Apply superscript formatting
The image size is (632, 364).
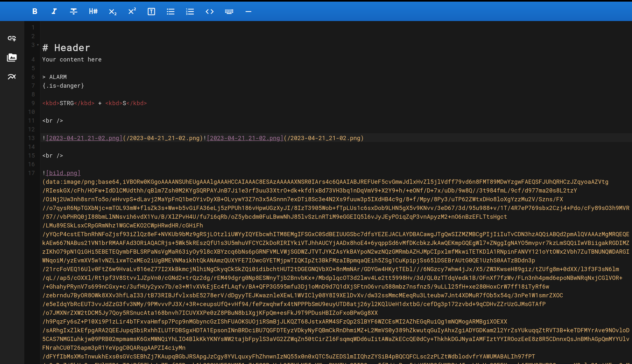tap(132, 12)
